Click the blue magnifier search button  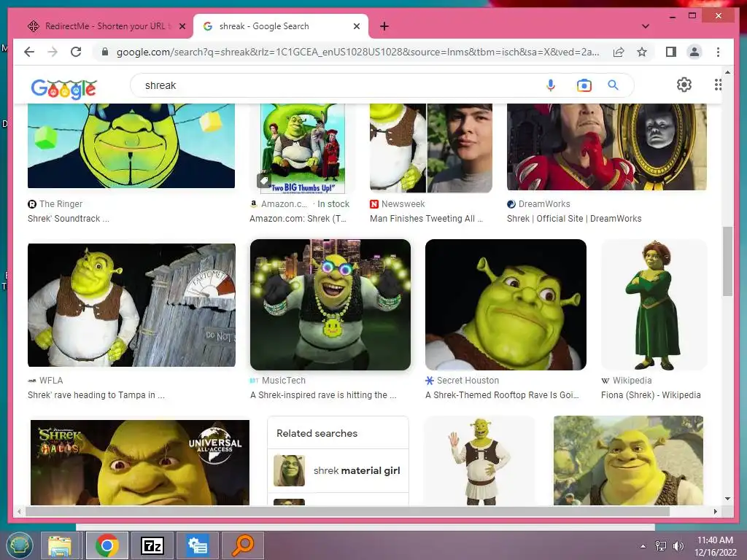pyautogui.click(x=613, y=85)
